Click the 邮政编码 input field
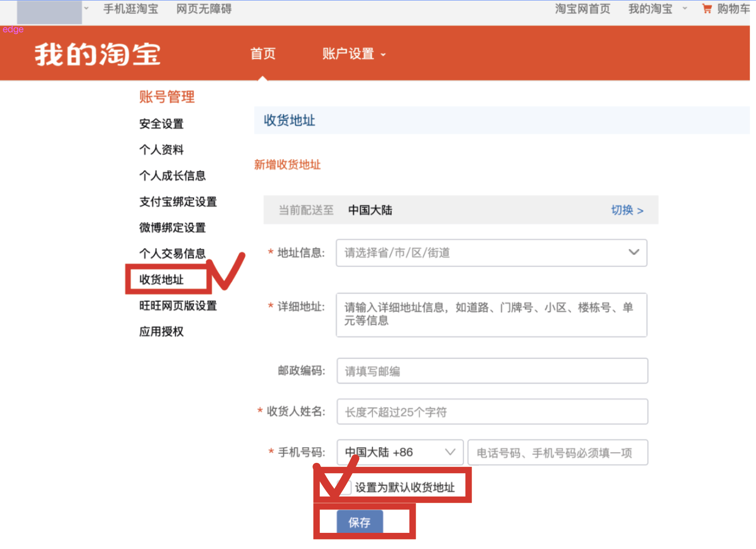756x549 pixels. [492, 371]
